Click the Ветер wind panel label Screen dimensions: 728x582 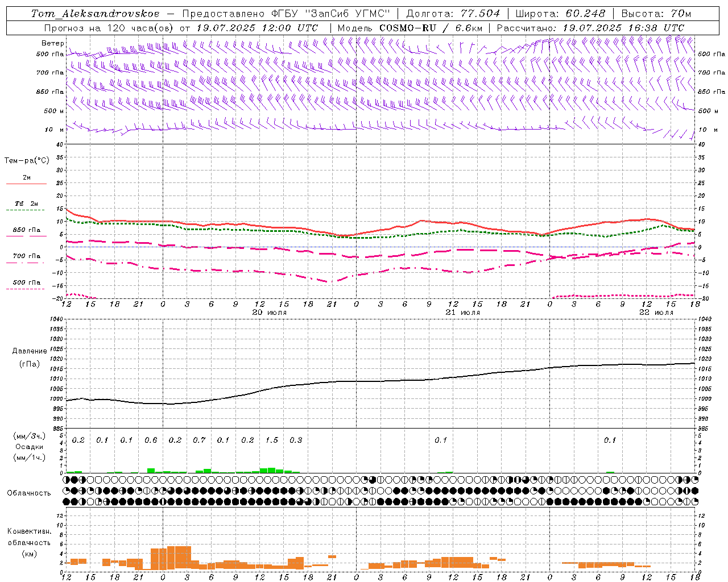[x=53, y=43]
